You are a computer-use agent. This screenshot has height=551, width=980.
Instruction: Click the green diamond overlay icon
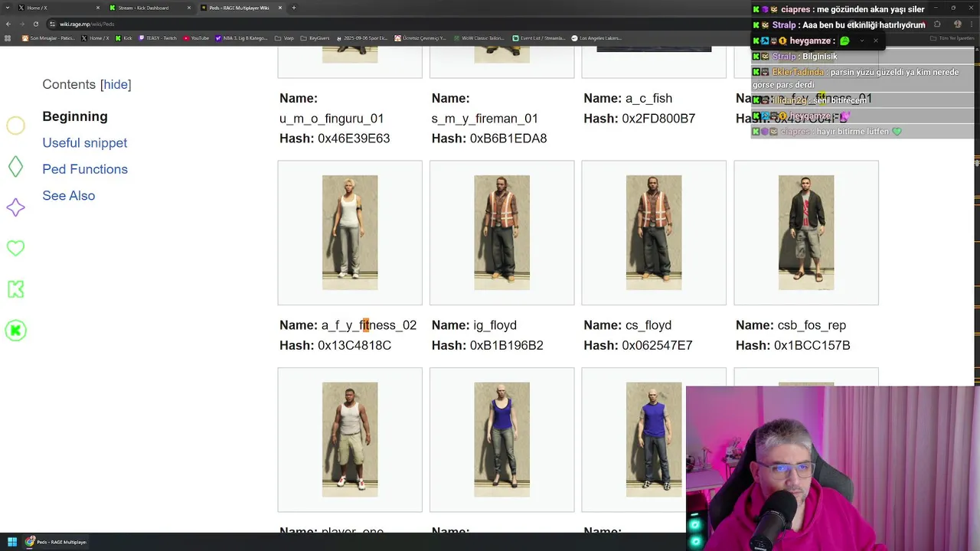point(15,166)
